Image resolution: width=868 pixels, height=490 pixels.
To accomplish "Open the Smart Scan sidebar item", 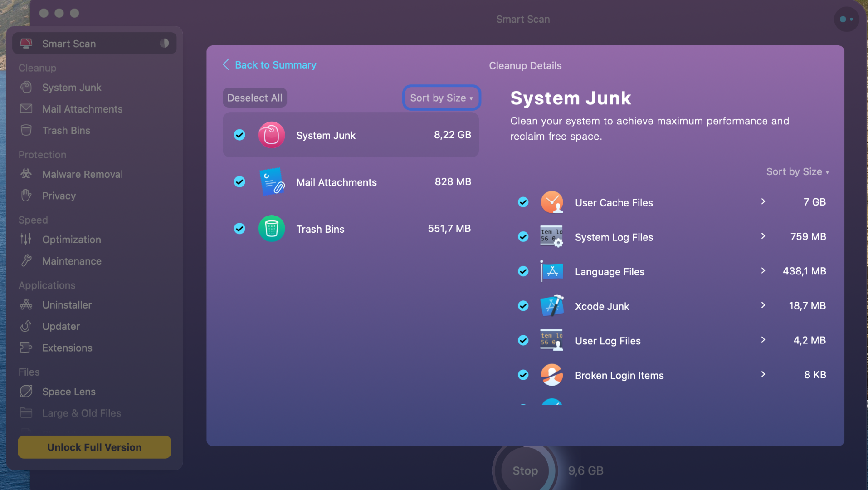I will 94,43.
